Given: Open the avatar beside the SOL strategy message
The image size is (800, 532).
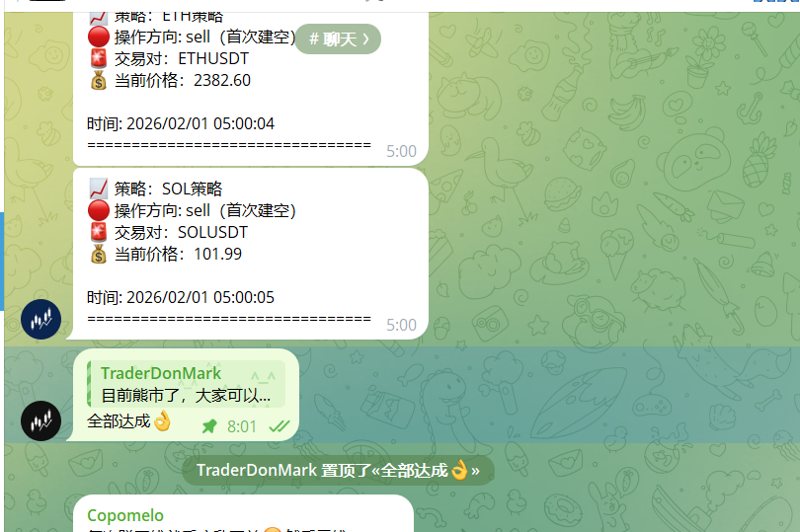Looking at the screenshot, I should click(40, 320).
